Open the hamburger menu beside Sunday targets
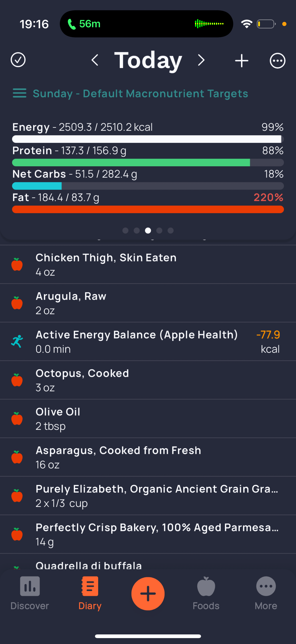296x644 pixels. coord(19,93)
